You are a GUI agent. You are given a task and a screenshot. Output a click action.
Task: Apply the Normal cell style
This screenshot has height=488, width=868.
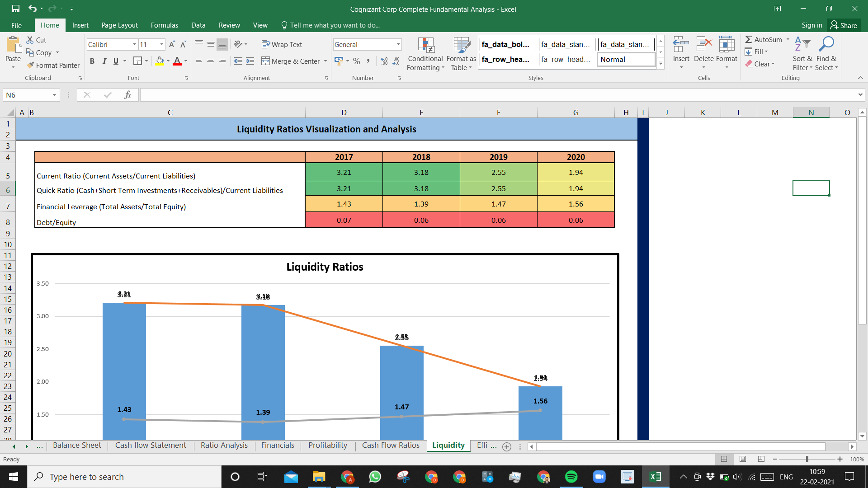click(626, 60)
